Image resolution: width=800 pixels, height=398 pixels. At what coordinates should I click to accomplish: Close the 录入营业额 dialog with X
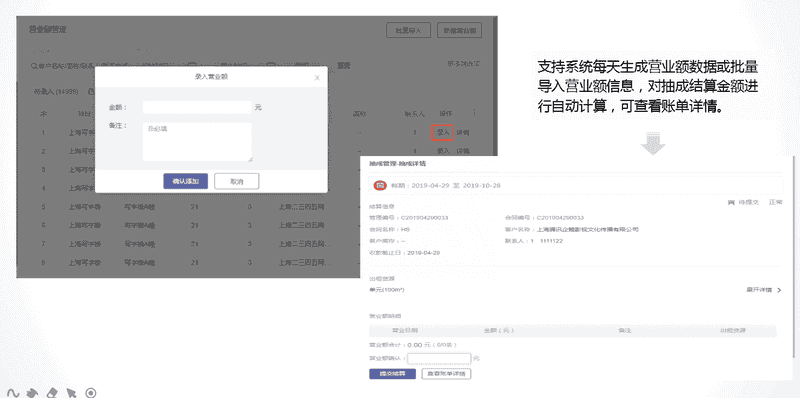(x=317, y=78)
